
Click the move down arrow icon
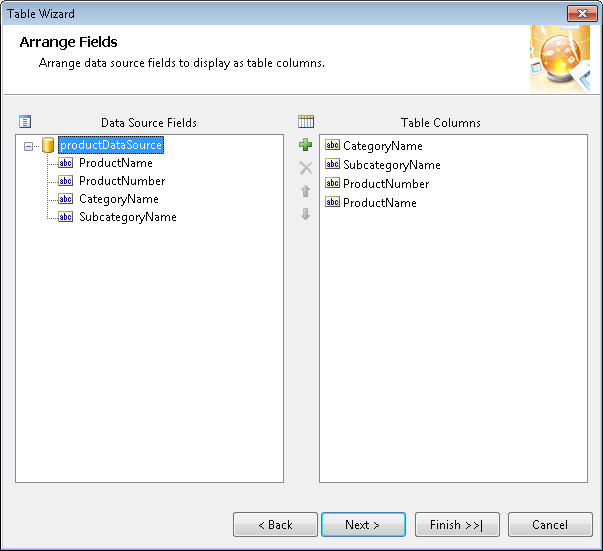tap(305, 214)
